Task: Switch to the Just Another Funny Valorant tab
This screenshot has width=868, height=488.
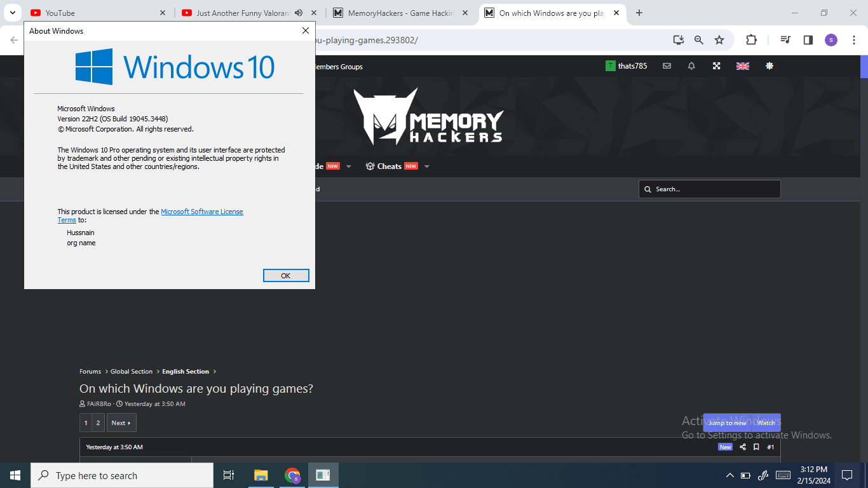Action: 249,13
